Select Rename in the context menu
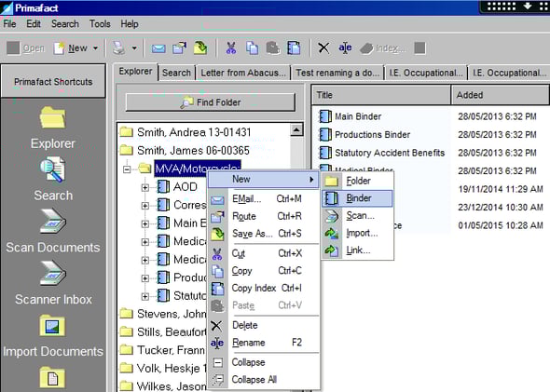Screen dimensions: 550x392 point(264,343)
